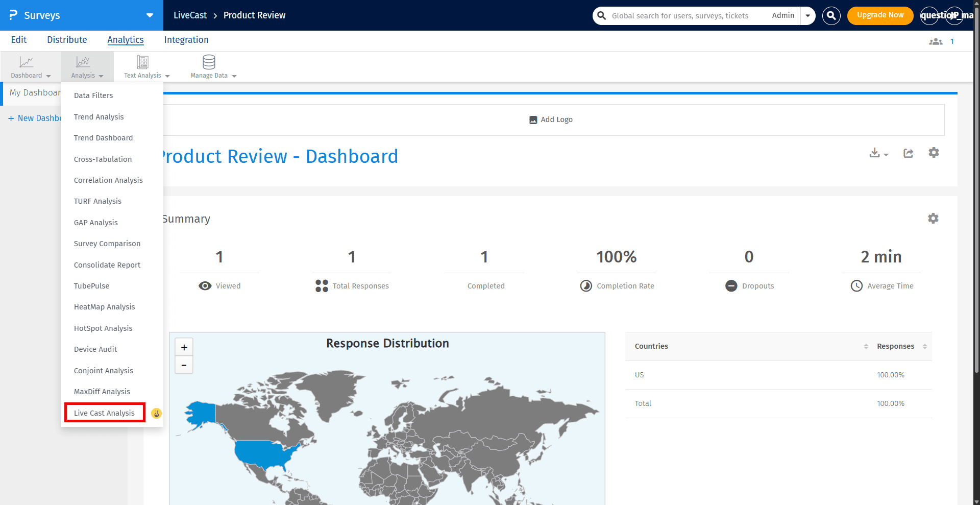Expand the Surveys product dropdown
Screen dimensions: 980x505
[x=150, y=15]
